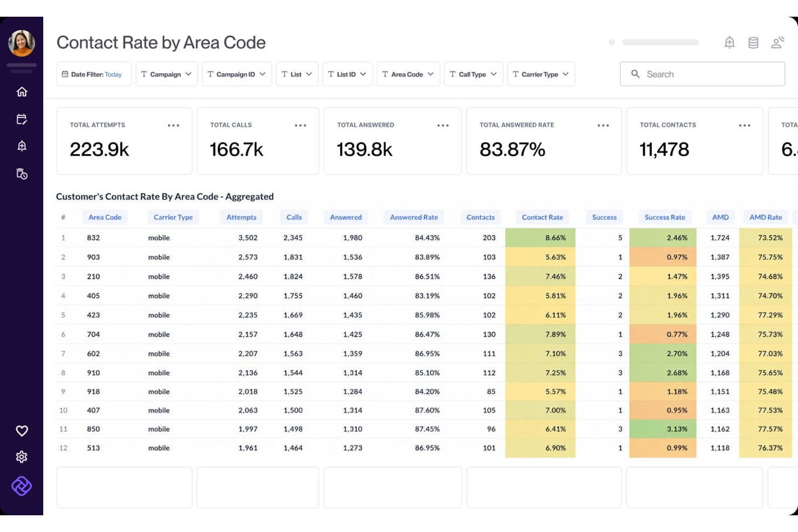The height and width of the screenshot is (532, 798).
Task: Click attempts value 3,502
Action: tap(248, 238)
